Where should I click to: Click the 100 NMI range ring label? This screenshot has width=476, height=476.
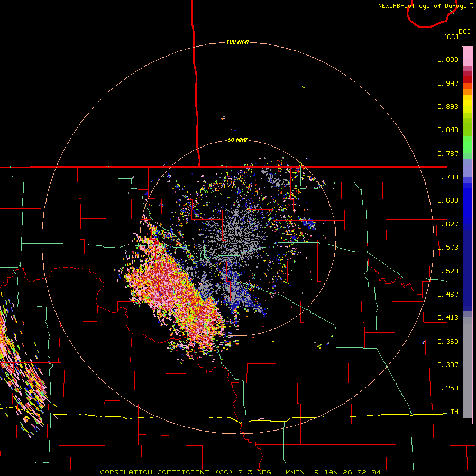[237, 42]
